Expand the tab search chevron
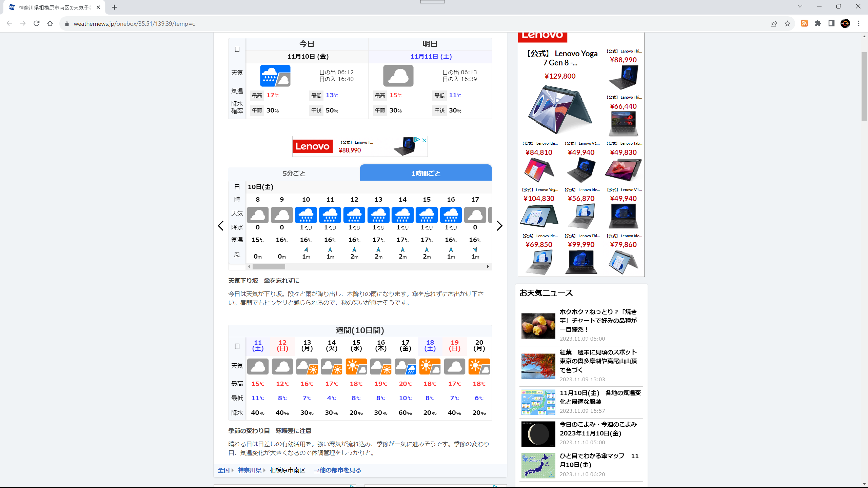 [x=800, y=6]
